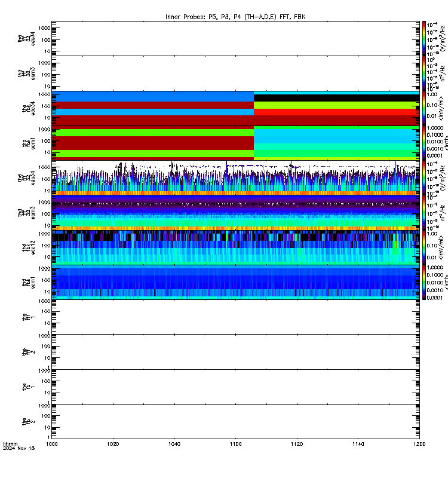This screenshot has height=478, width=448.
Task: Click the colorbar beside the thd ffp edc34 panel
Action: pos(424,177)
